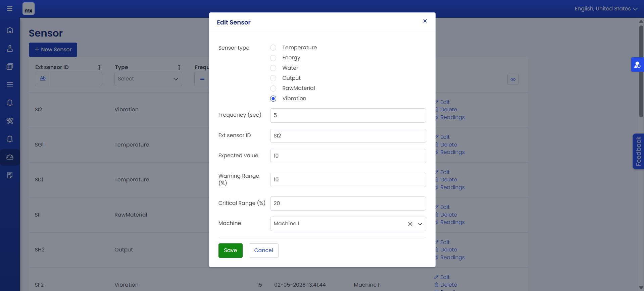The image size is (644, 291).
Task: Open the home icon in sidebar
Action: pyautogui.click(x=10, y=30)
